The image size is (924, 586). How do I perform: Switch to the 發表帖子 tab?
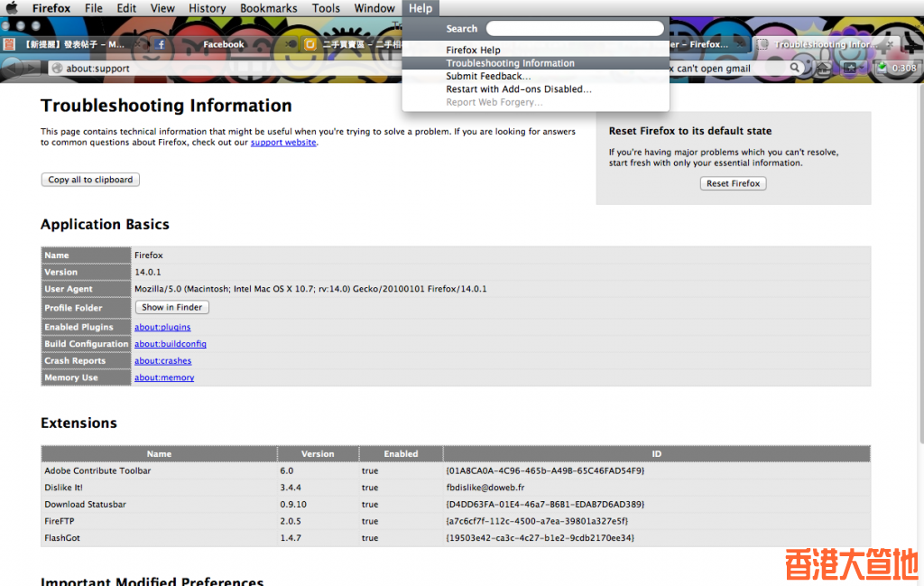73,44
